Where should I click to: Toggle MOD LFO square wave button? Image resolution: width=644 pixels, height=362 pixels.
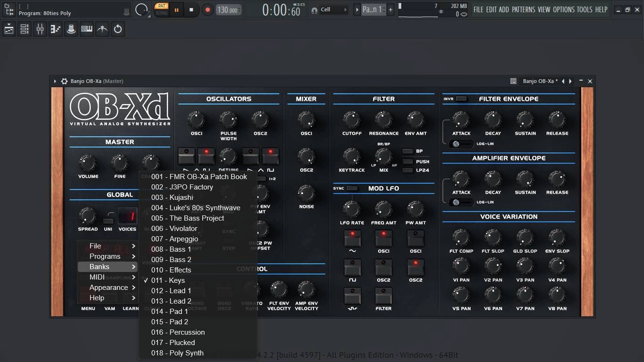352,268
